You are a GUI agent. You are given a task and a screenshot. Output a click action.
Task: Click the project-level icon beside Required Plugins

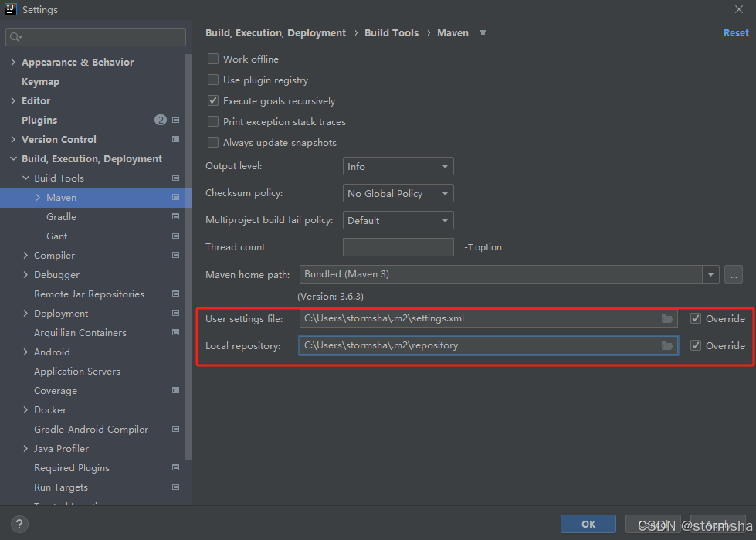tap(175, 467)
